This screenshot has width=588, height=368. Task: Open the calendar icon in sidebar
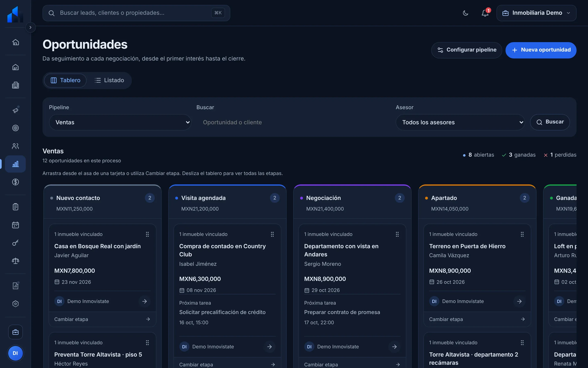click(16, 225)
